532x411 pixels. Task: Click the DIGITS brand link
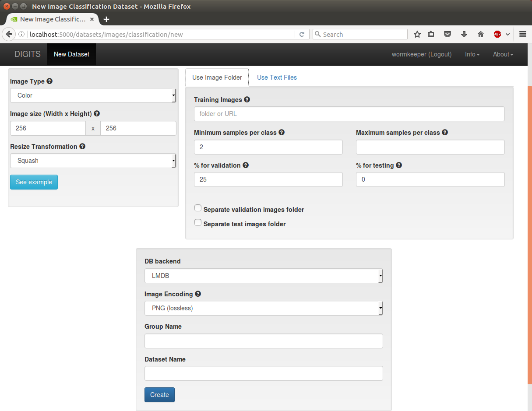point(28,54)
